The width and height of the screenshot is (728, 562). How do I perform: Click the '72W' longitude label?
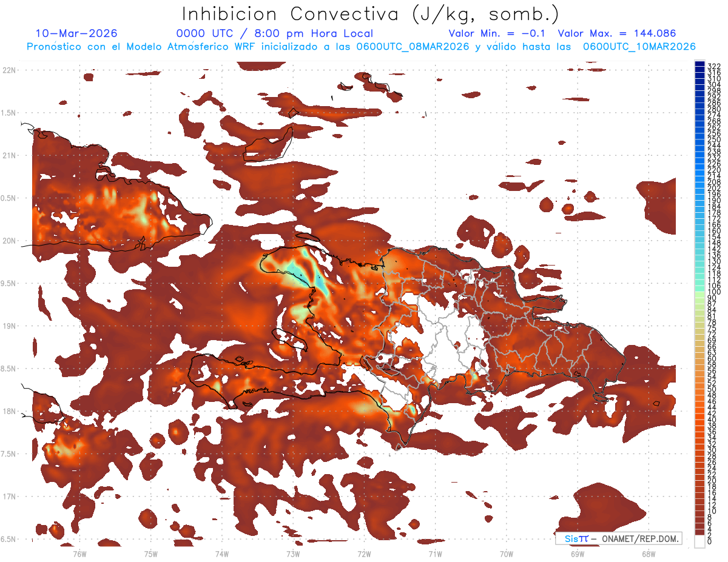[x=364, y=553]
